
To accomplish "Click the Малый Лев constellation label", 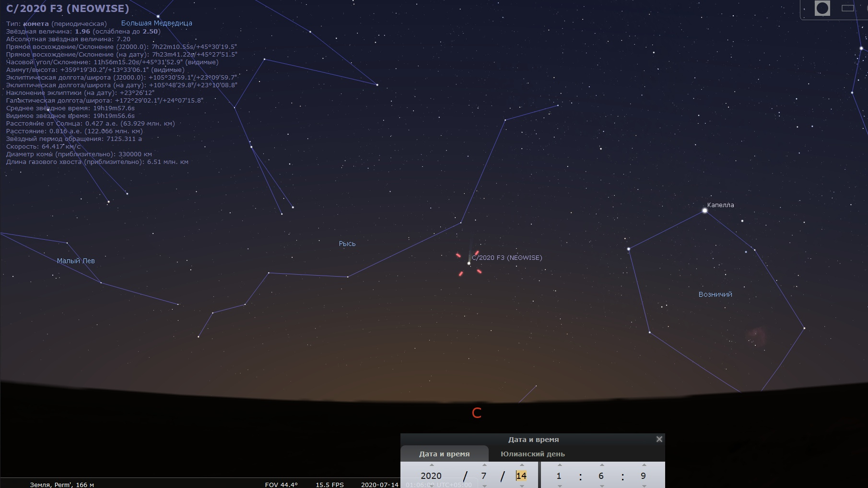I will tap(76, 261).
